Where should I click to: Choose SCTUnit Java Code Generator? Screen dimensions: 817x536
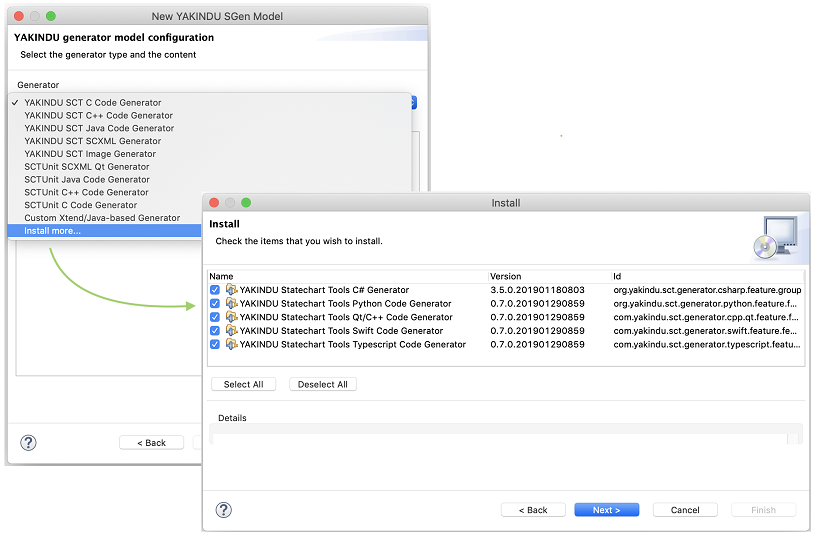[209, 179]
